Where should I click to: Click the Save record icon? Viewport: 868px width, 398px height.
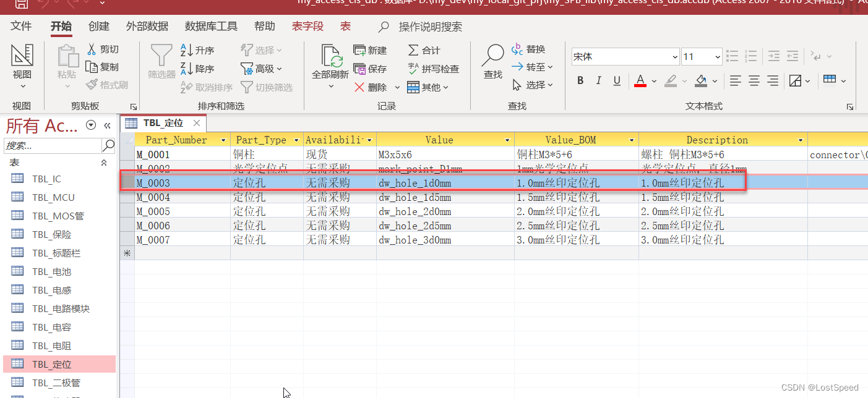(x=359, y=69)
